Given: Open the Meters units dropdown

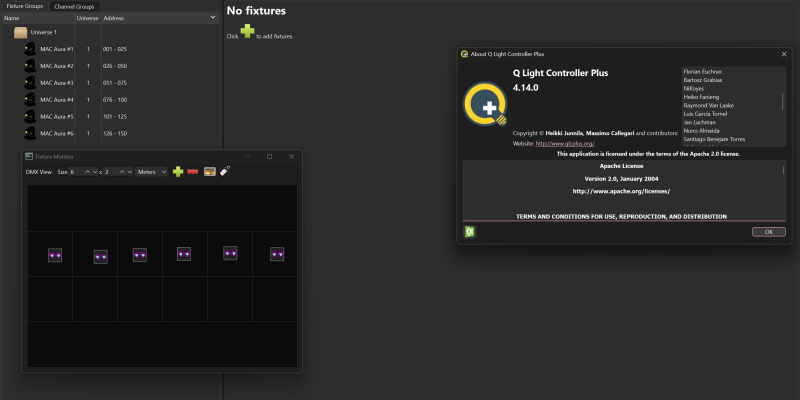Looking at the screenshot, I should click(152, 172).
